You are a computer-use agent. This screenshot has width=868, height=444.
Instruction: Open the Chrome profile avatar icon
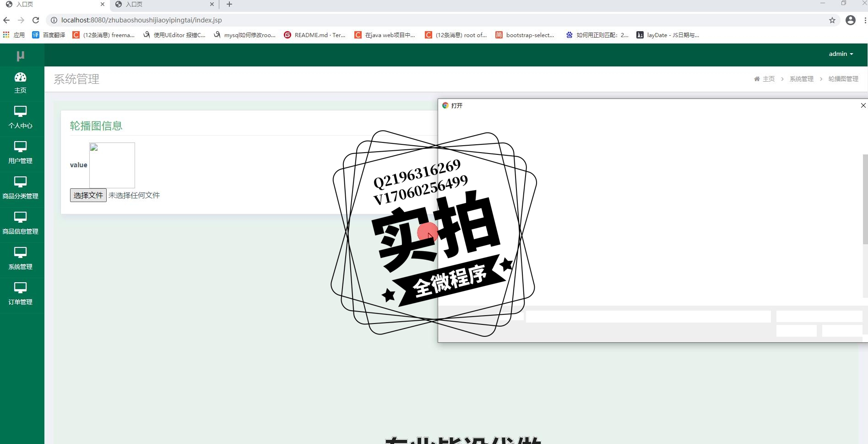[851, 20]
